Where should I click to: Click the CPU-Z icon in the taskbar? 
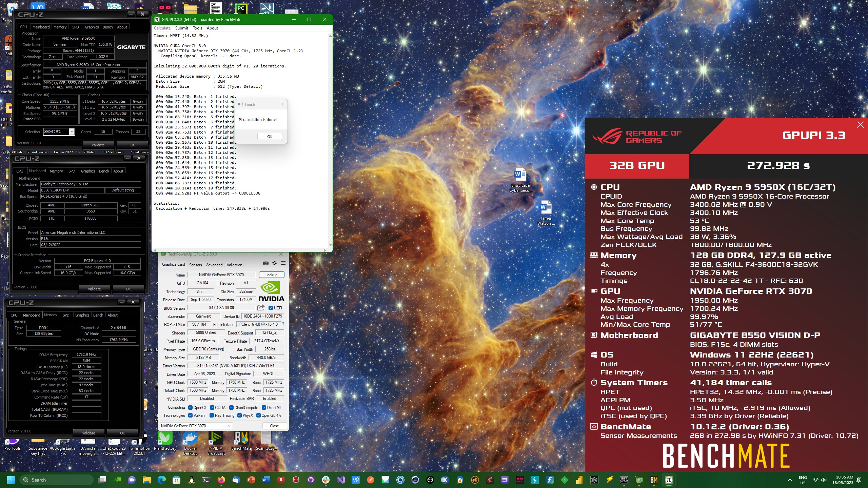[x=624, y=480]
